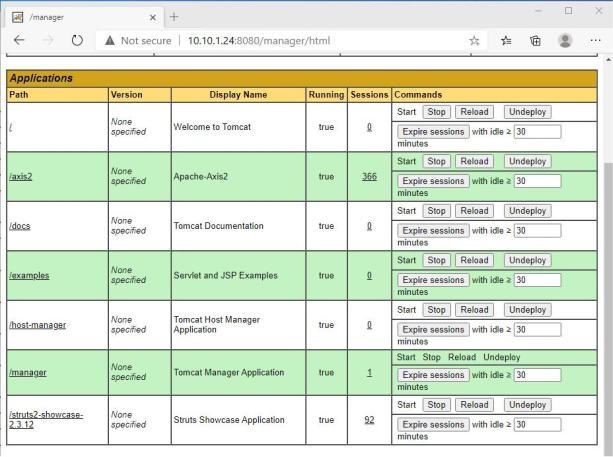Open the user profile icon
The height and width of the screenshot is (457, 613).
565,40
